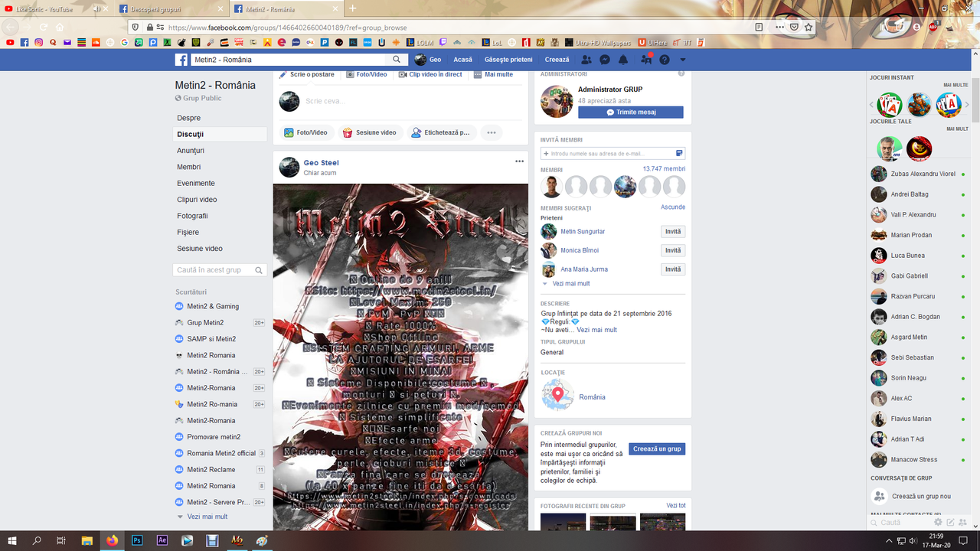The image size is (980, 551).
Task: Open chat with Luca Bunea
Action: [x=919, y=256]
